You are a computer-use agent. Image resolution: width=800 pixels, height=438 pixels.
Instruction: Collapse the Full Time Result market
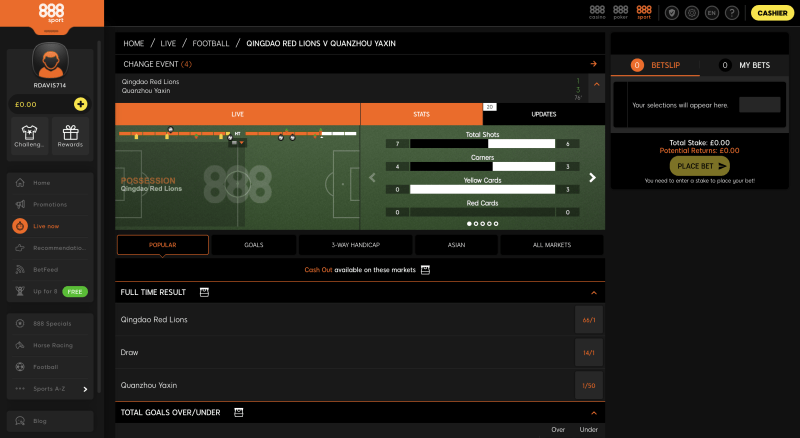(594, 293)
